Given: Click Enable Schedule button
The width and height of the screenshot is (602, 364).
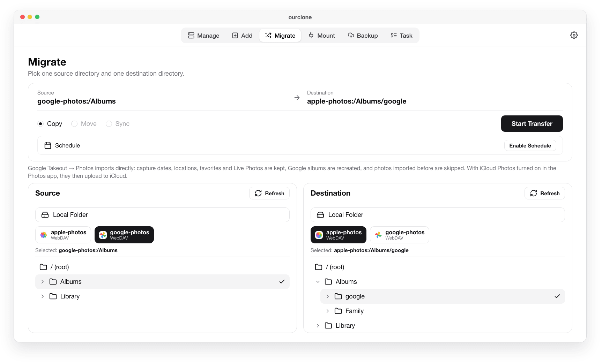Looking at the screenshot, I should [x=530, y=146].
